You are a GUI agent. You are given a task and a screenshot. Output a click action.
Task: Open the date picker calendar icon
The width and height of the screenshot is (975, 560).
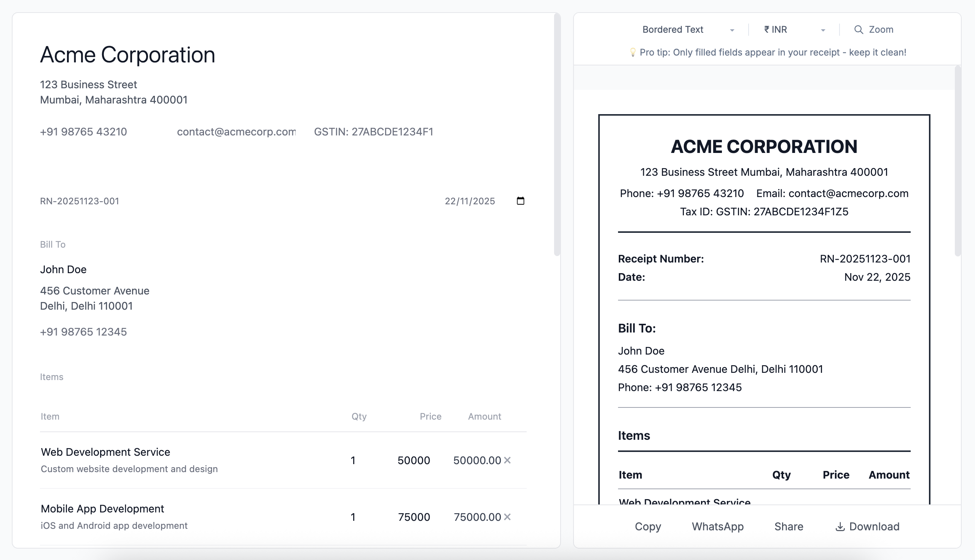(520, 200)
